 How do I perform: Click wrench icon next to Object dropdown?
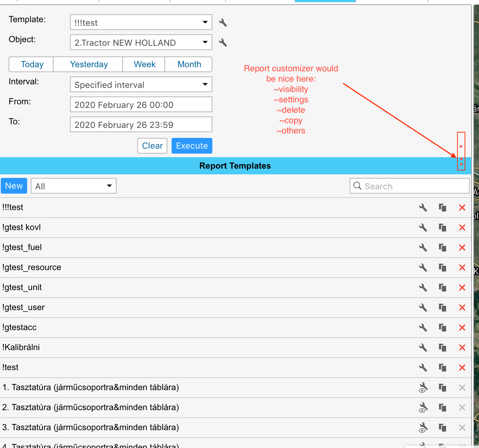coord(223,43)
